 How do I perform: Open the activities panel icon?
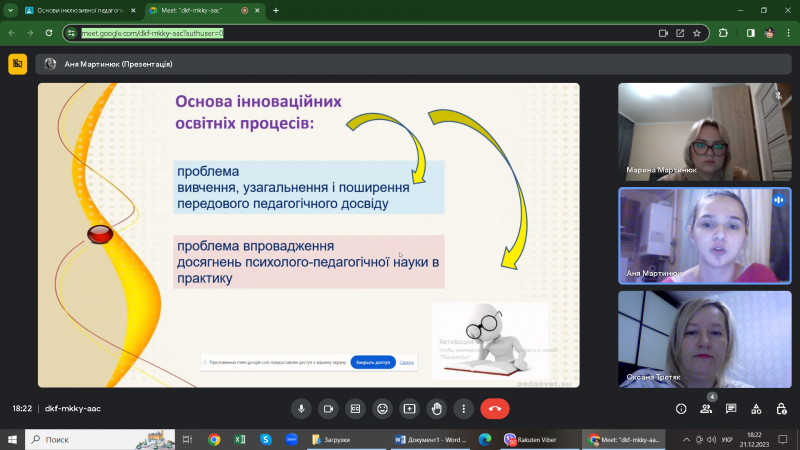pyautogui.click(x=757, y=408)
